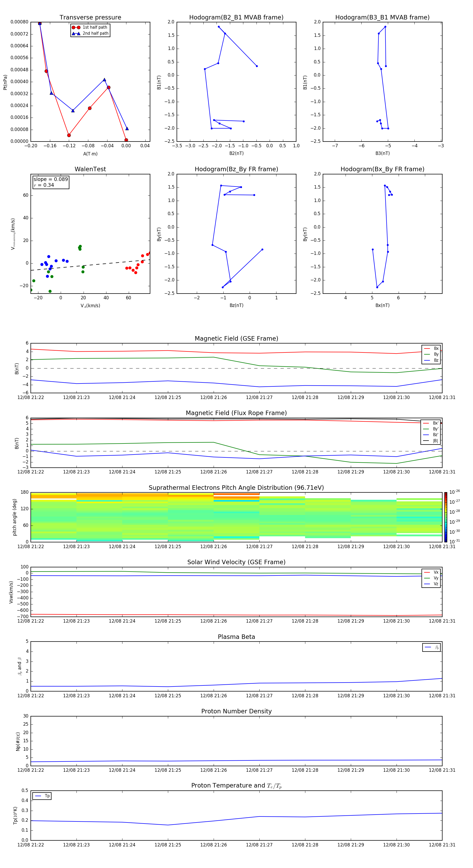Click the 'Bz' entry in GSE magnetic legend

pyautogui.click(x=431, y=360)
